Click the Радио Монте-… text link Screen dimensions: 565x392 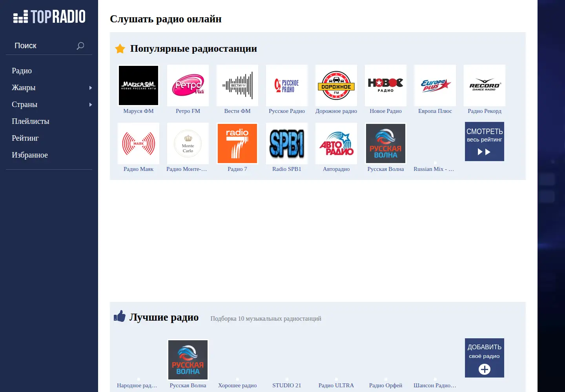pos(187,169)
